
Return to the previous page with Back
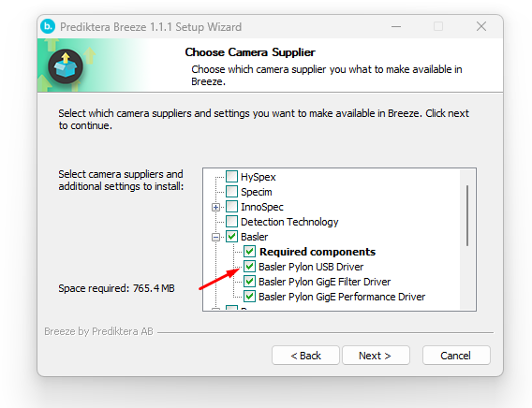[x=305, y=356]
